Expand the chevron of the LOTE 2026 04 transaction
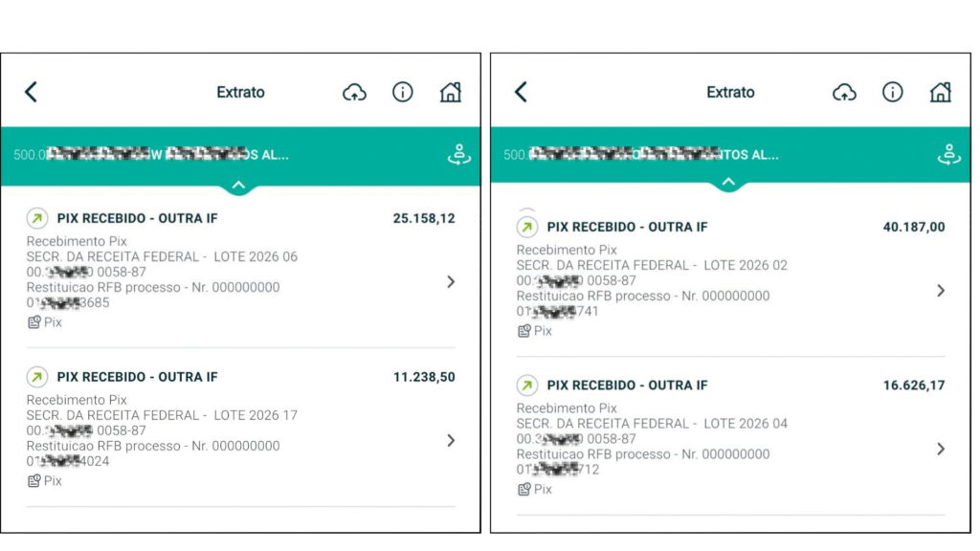Image resolution: width=980 pixels, height=551 pixels. pyautogui.click(x=941, y=449)
